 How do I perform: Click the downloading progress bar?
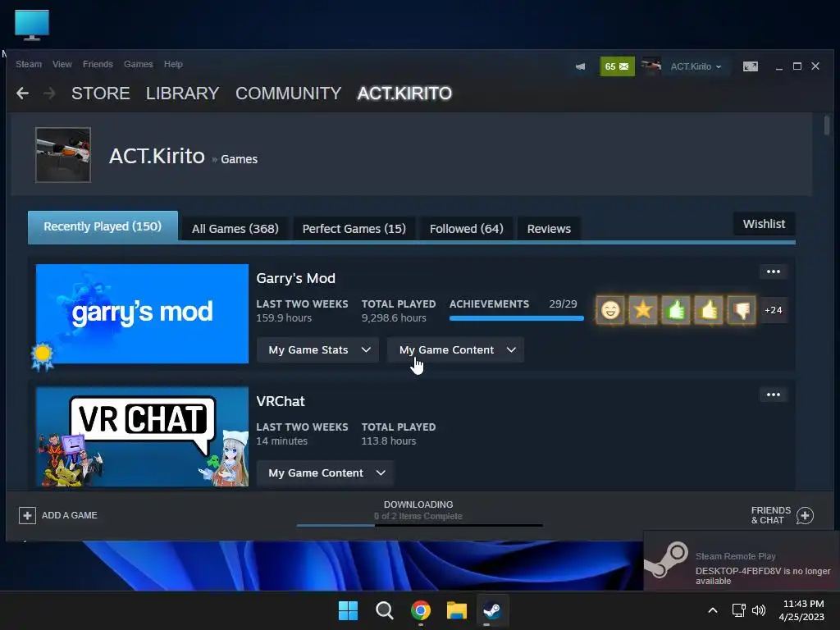click(x=419, y=526)
